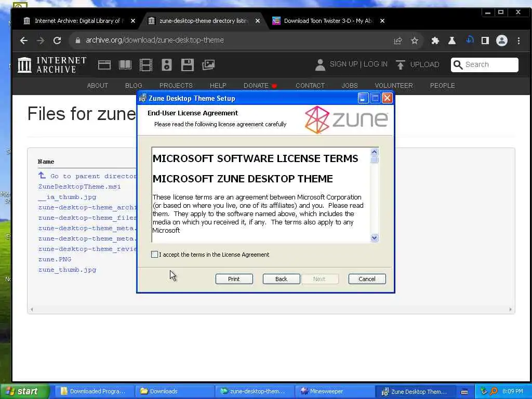
Task: Click the browser forward arrow
Action: click(41, 41)
